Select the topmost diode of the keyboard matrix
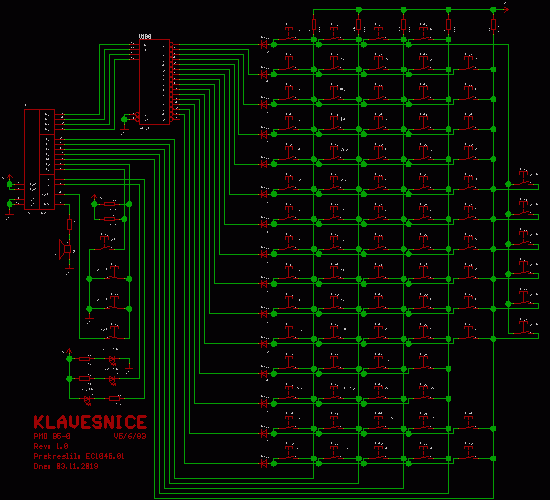Viewport: 550px width, 500px height. (264, 45)
